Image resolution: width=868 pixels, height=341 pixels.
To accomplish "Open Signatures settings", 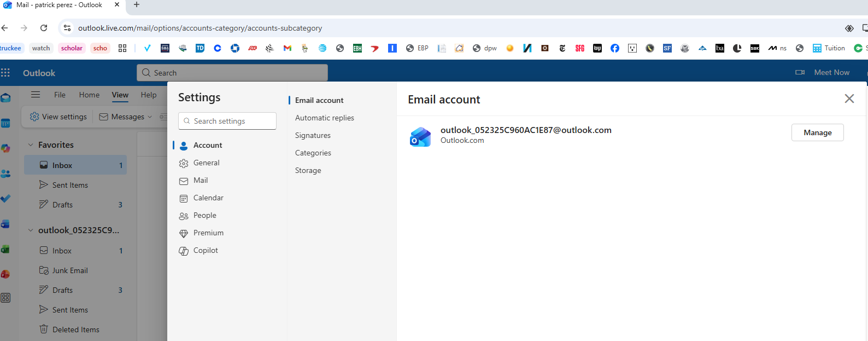I will (x=313, y=135).
